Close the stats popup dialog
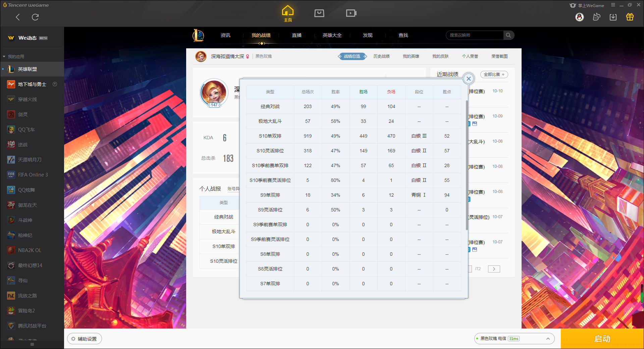 [469, 79]
